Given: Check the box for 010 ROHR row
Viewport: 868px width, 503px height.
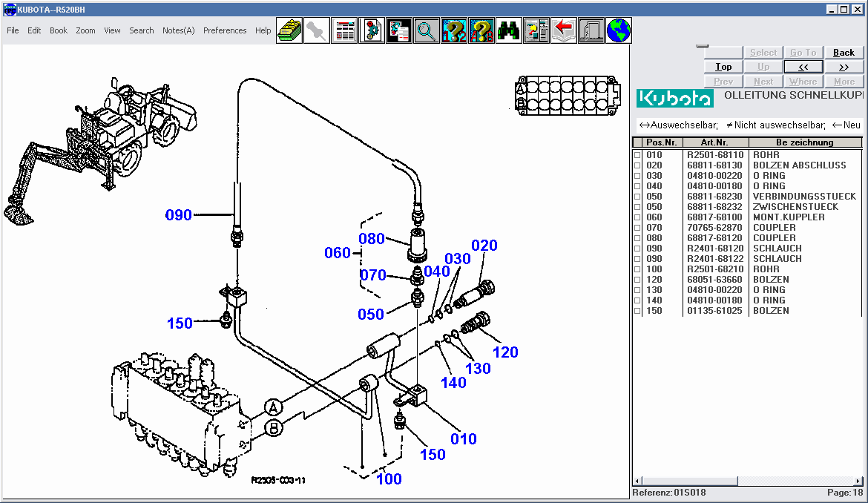Looking at the screenshot, I should (637, 155).
